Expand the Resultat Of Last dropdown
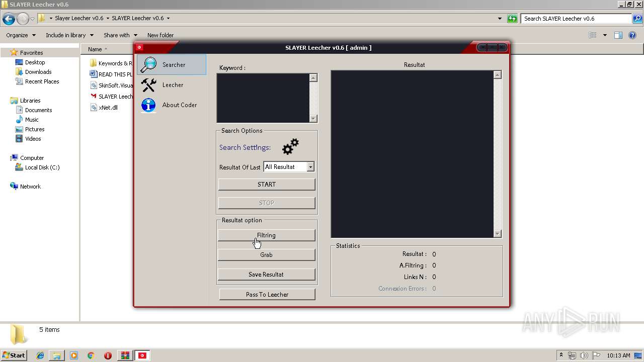Image resolution: width=644 pixels, height=362 pixels. click(310, 167)
